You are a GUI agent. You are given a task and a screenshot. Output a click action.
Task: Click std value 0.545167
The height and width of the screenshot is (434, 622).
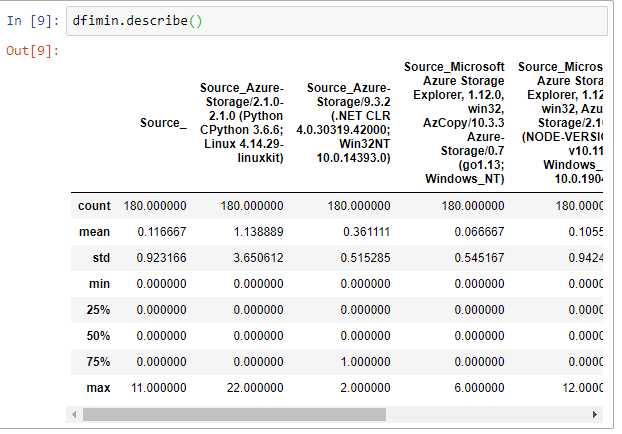480,258
